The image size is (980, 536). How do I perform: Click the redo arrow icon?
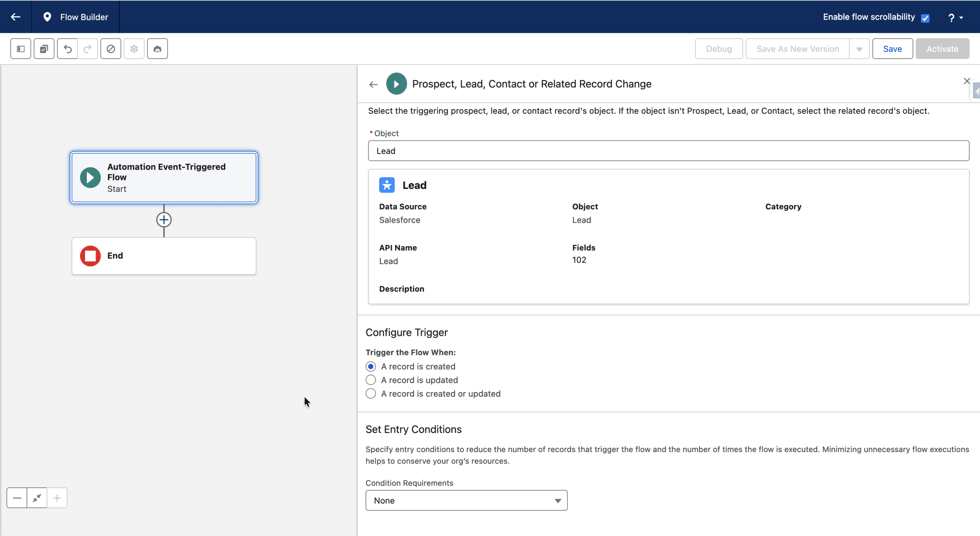pos(88,49)
